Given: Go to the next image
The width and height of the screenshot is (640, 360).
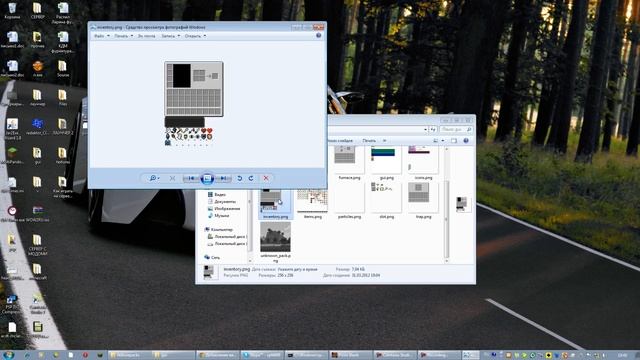Looking at the screenshot, I should coord(223,178).
